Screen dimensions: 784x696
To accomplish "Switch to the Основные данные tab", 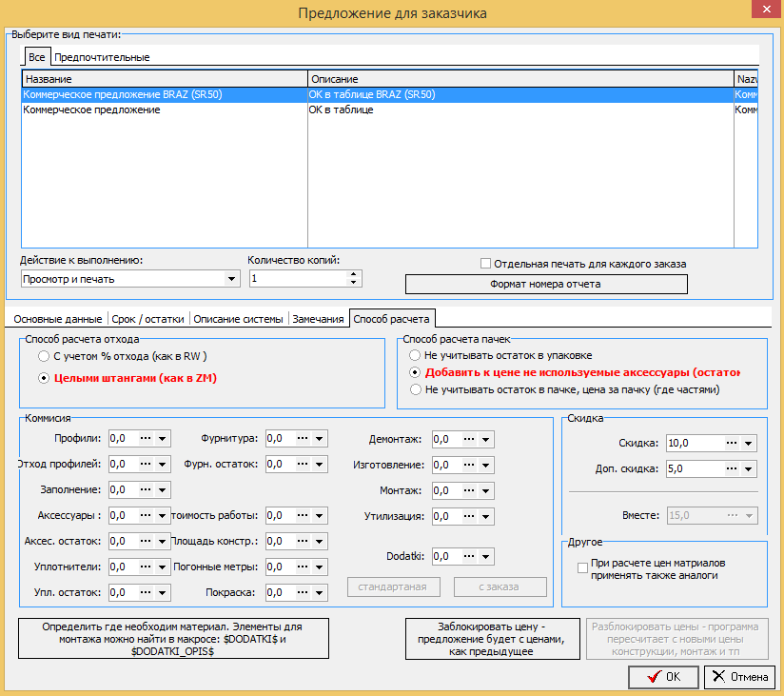I will [x=58, y=319].
